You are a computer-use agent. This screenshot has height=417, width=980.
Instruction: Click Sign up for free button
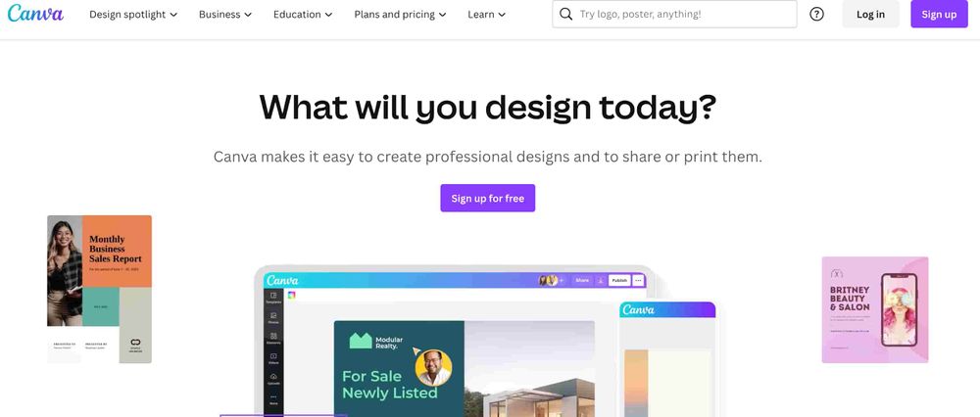coord(487,198)
